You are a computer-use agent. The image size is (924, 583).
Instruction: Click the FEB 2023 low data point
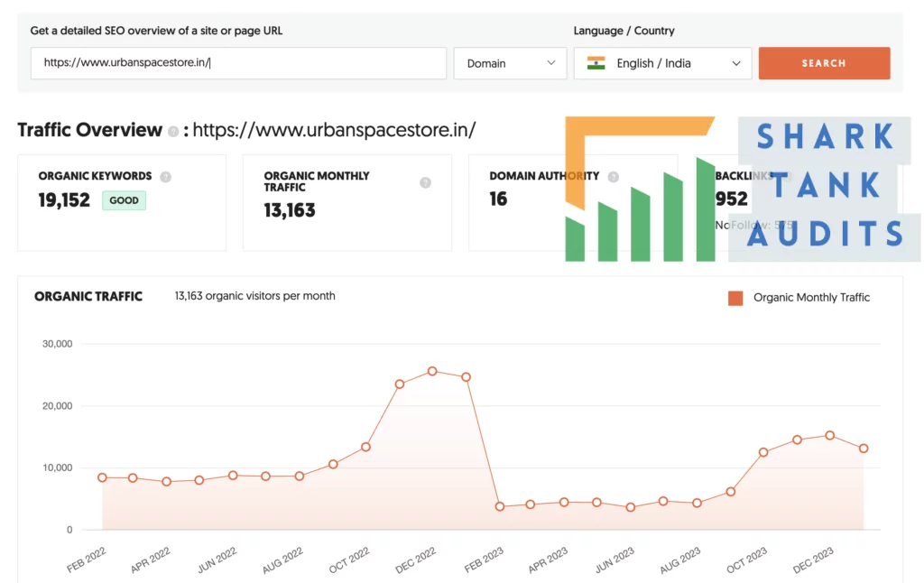[x=500, y=506]
